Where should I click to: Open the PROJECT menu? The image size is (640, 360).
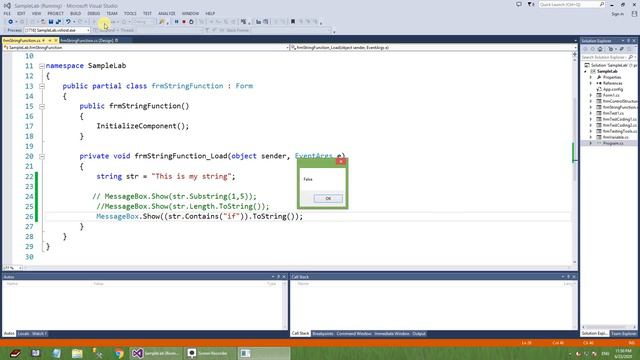pyautogui.click(x=56, y=13)
